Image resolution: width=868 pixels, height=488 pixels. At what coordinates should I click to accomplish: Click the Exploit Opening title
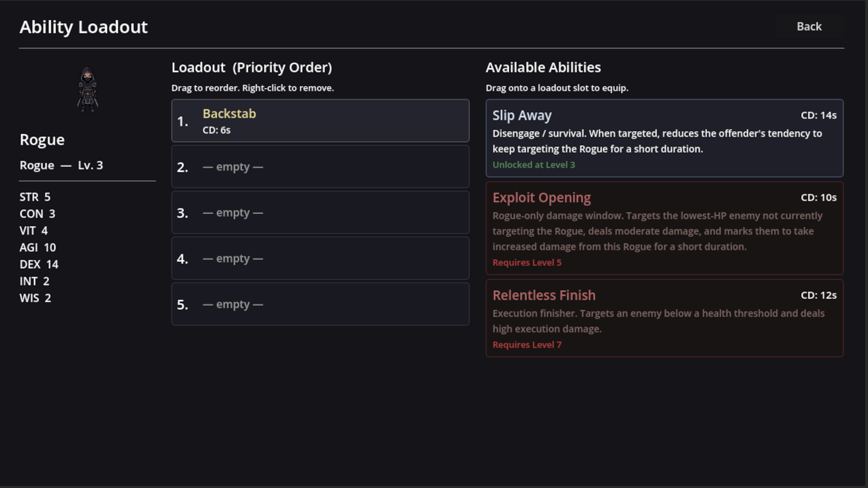tap(541, 198)
